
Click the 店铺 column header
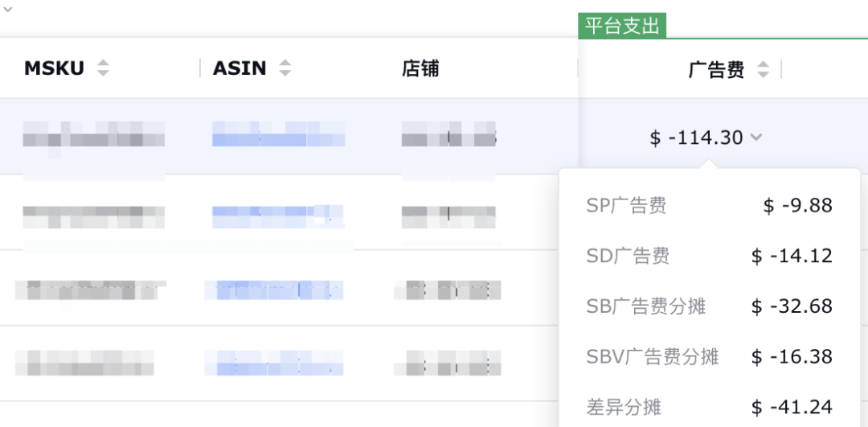tap(420, 68)
